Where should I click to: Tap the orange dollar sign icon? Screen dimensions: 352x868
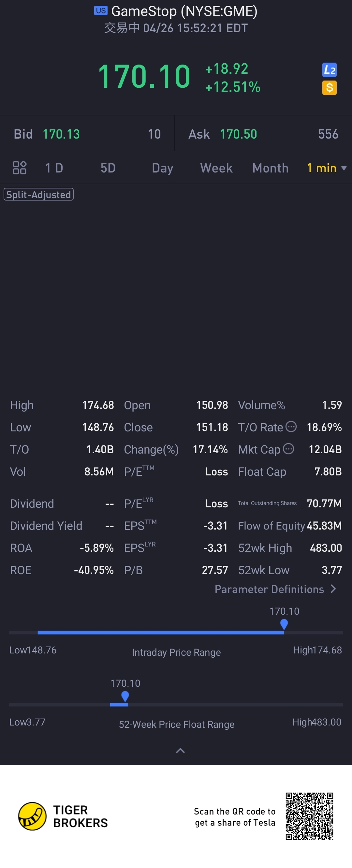tap(329, 88)
